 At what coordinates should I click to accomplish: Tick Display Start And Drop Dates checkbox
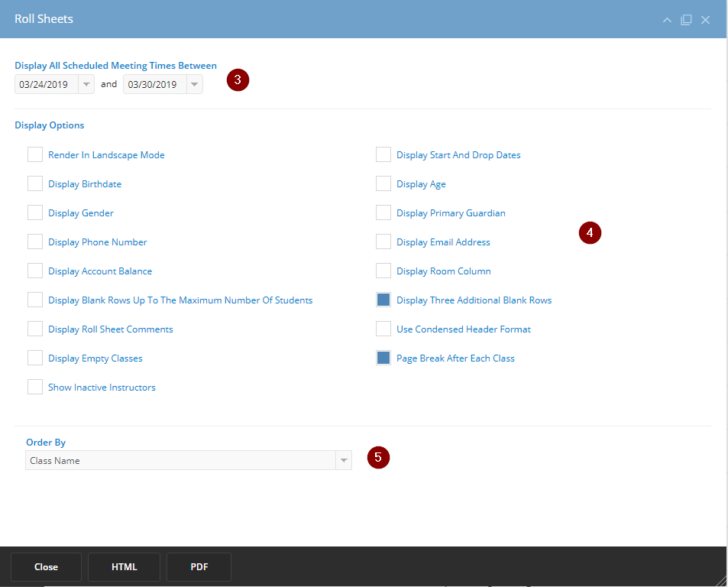[383, 154]
